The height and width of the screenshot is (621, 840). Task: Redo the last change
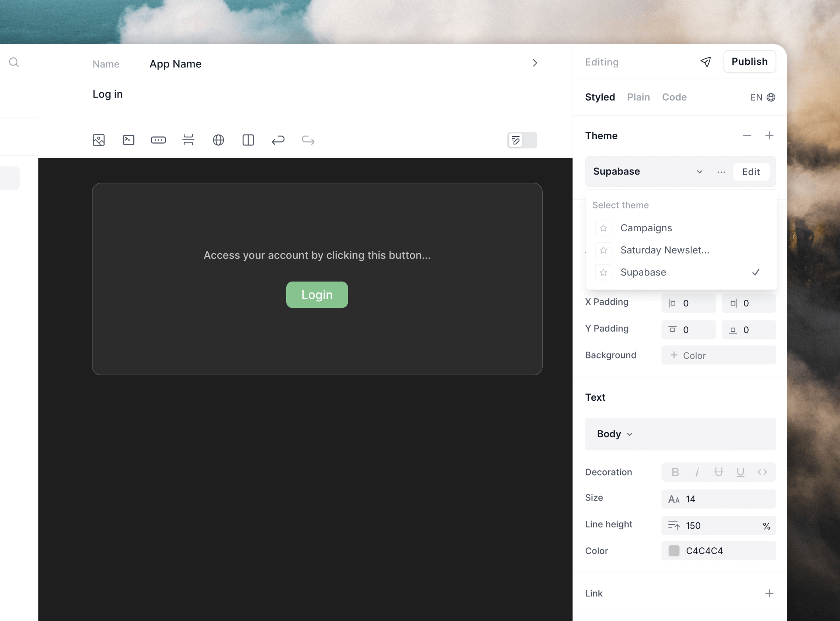[x=308, y=140]
